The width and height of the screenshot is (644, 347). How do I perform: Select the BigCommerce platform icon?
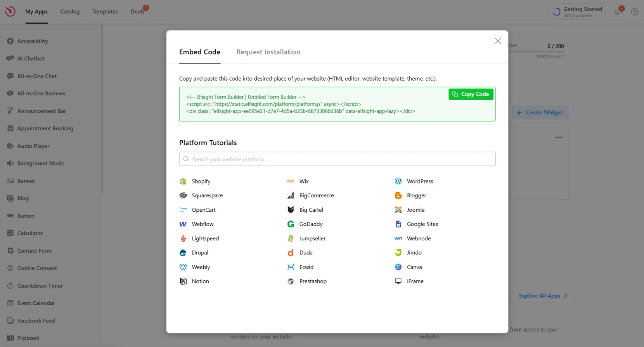point(291,195)
